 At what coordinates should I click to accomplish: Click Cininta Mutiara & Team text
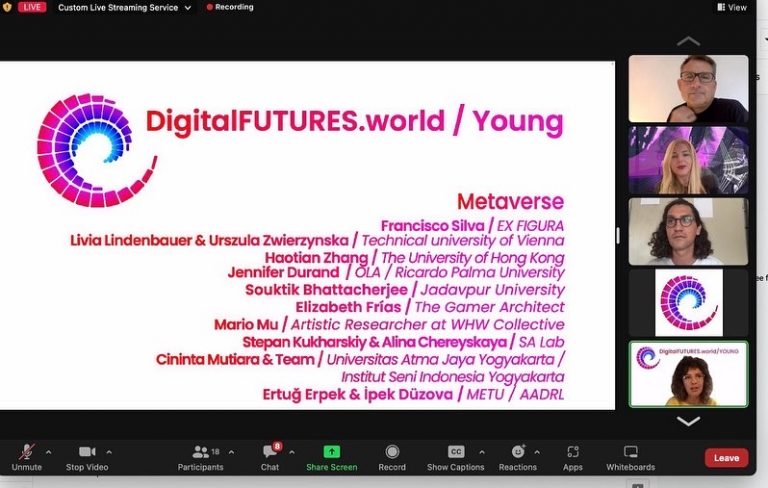[235, 360]
